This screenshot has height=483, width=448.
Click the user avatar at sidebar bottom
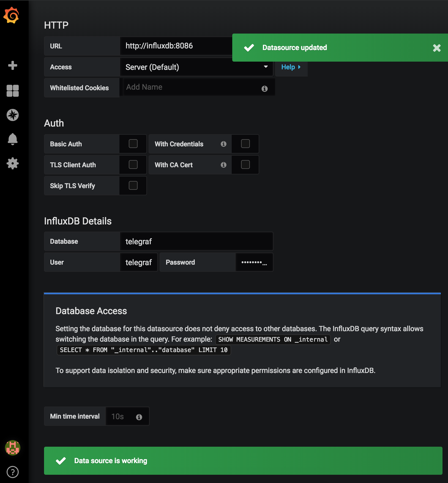12,448
